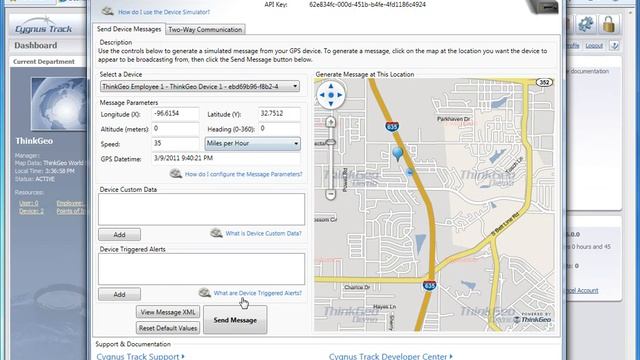Click the I-635 shield near map bottom
The image size is (640, 360).
(429, 285)
